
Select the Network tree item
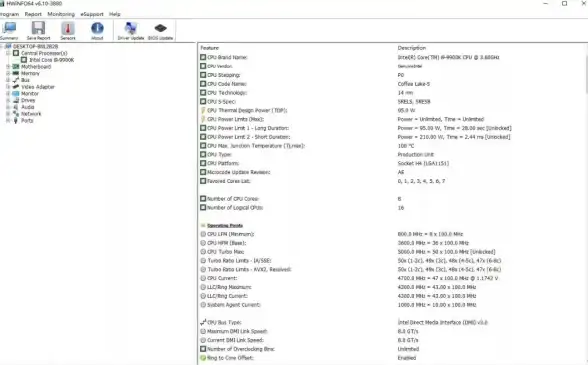31,114
